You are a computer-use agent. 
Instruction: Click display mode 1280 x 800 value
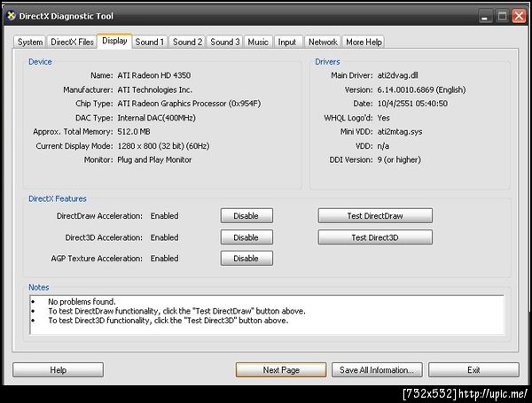coord(163,146)
